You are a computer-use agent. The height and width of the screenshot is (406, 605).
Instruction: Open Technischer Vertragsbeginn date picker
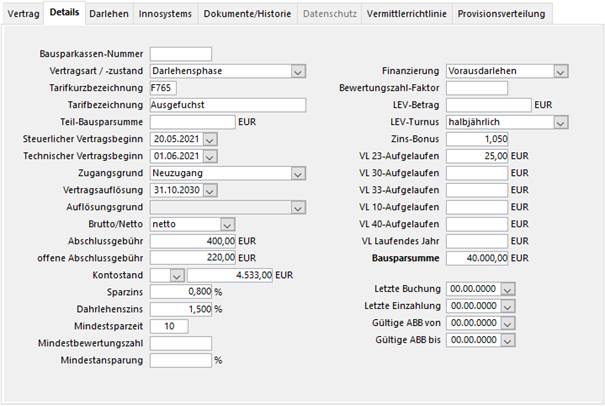pyautogui.click(x=209, y=156)
